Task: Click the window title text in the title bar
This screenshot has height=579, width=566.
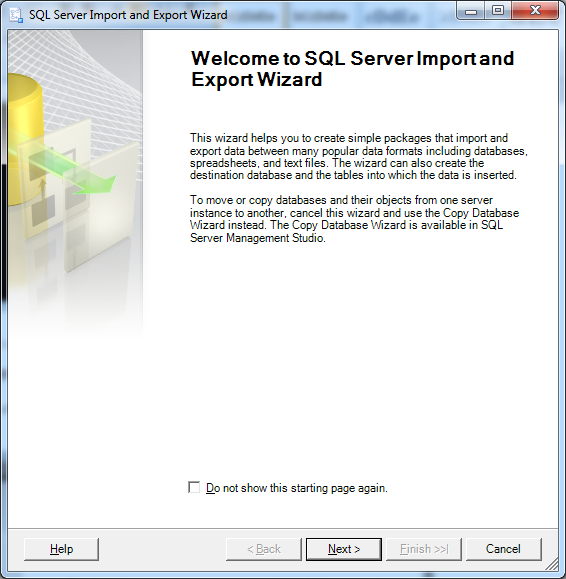Action: (128, 15)
